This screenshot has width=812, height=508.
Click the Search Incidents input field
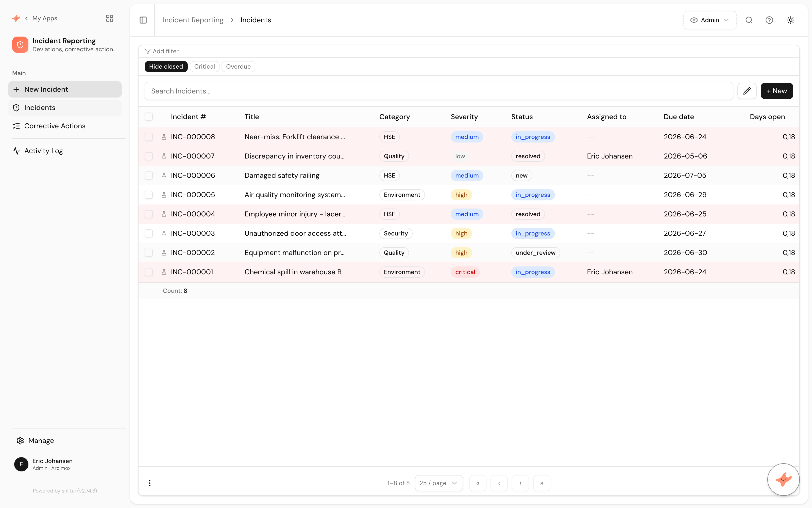(x=438, y=91)
